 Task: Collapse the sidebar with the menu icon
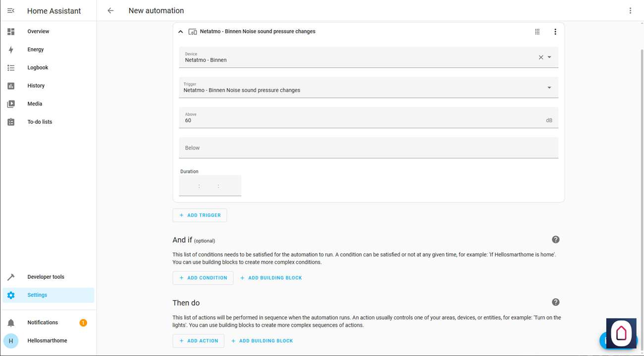click(11, 10)
